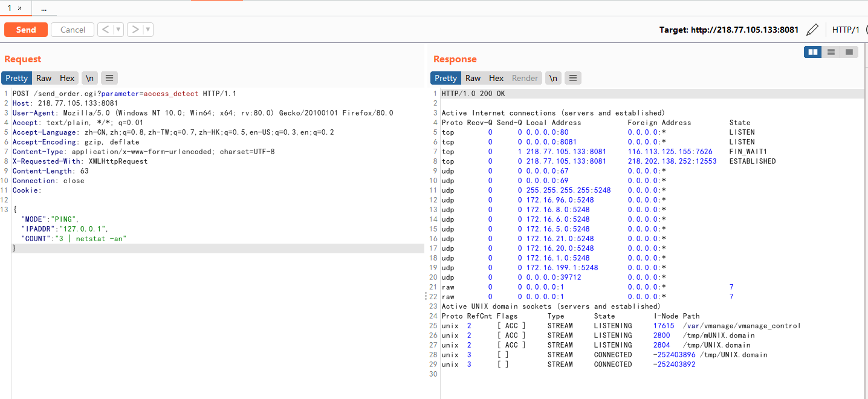Screen dimensions: 868x399
Task: Edit target with the pencil icon
Action: pyautogui.click(x=813, y=30)
